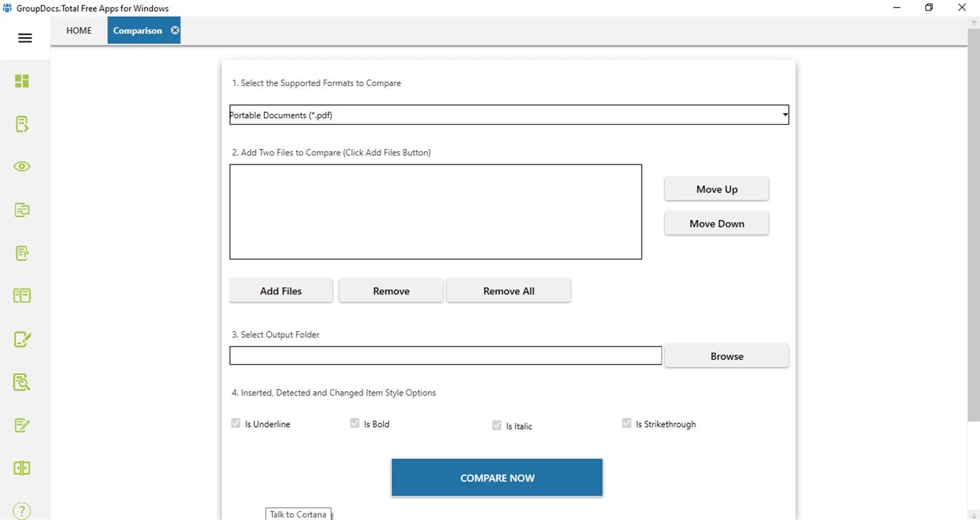980x520 pixels.
Task: Open the eye Viewer icon in sidebar
Action: pos(22,167)
